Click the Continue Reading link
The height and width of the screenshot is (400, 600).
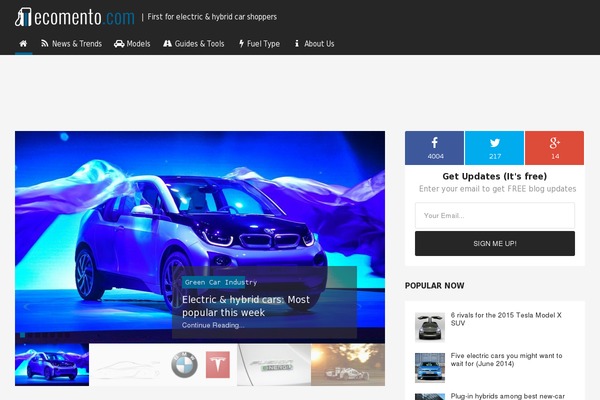[213, 325]
